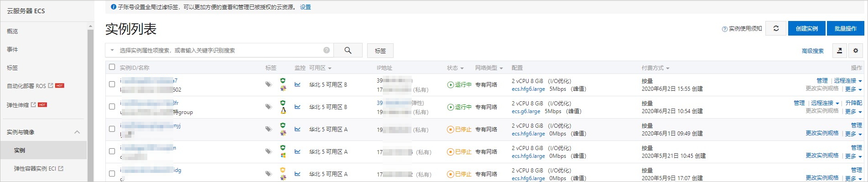Screen dimensions: 868x182
Task: Click the security shield icon in third row
Action: tap(283, 125)
